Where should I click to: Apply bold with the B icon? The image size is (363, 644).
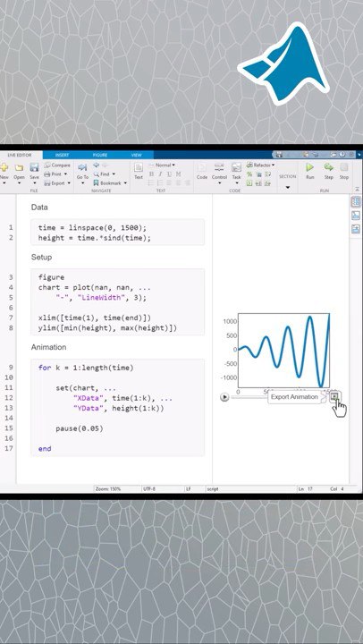[x=151, y=174]
